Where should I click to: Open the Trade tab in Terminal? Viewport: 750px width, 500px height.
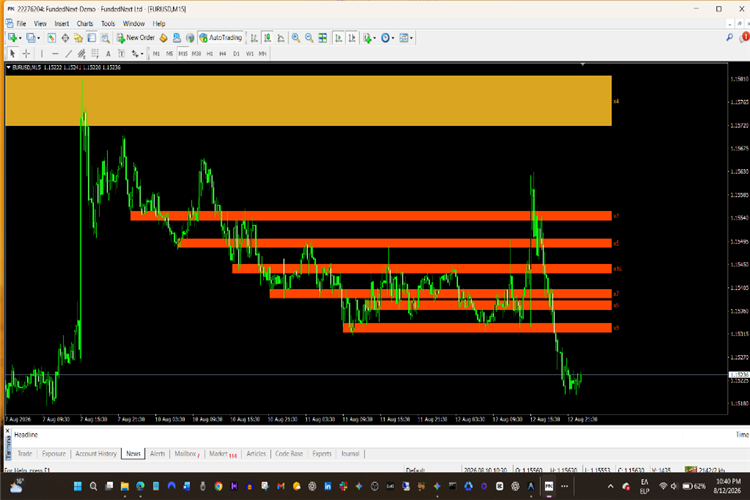click(x=25, y=454)
